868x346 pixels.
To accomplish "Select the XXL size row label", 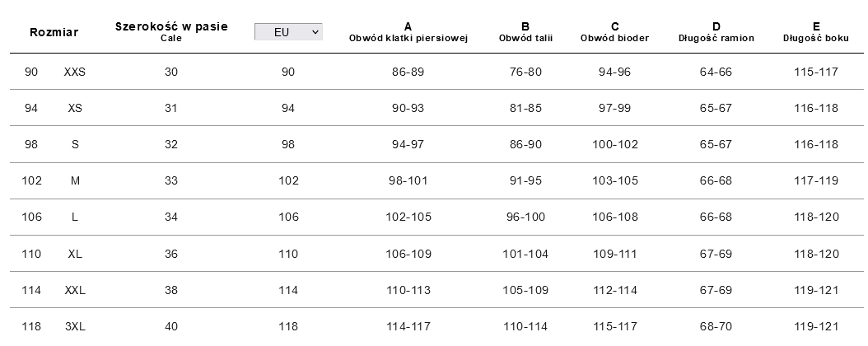I will 75,290.
